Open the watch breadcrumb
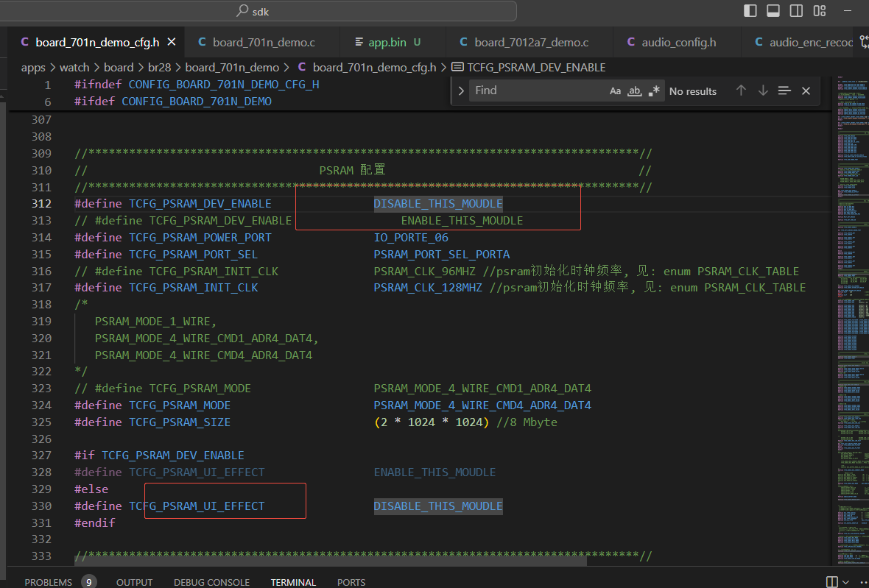The image size is (869, 588). click(74, 68)
